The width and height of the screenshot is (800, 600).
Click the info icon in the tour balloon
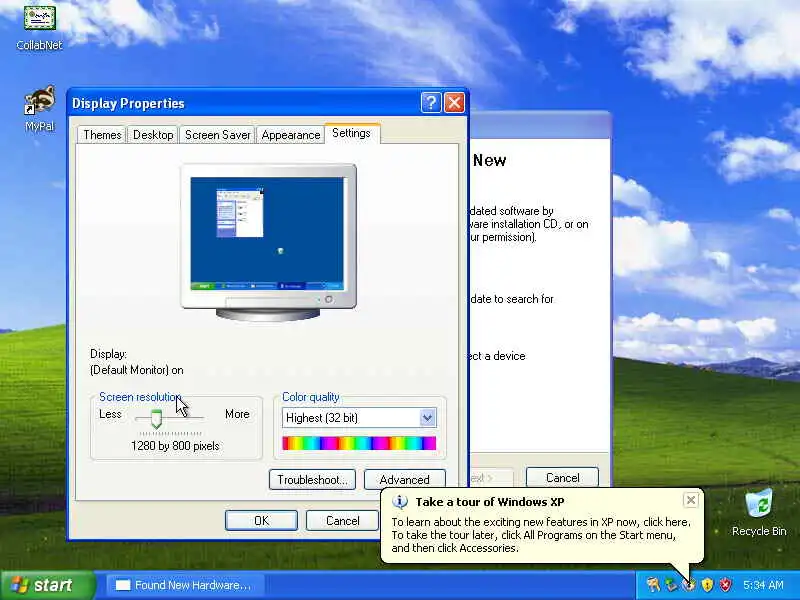click(399, 502)
